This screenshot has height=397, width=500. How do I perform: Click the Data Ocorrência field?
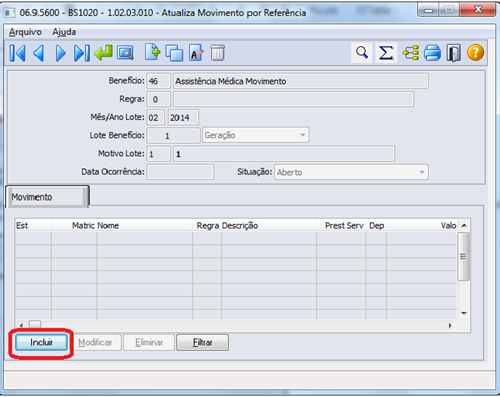[180, 172]
